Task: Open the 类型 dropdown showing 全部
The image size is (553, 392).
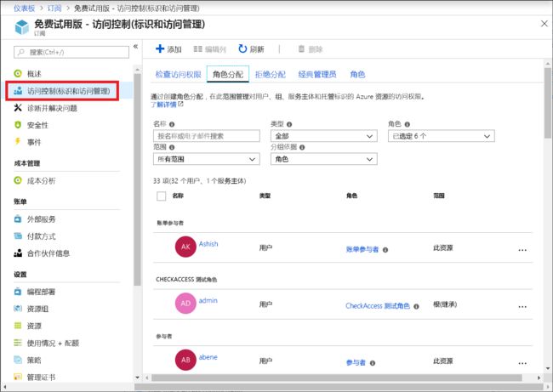Action: pyautogui.click(x=324, y=136)
